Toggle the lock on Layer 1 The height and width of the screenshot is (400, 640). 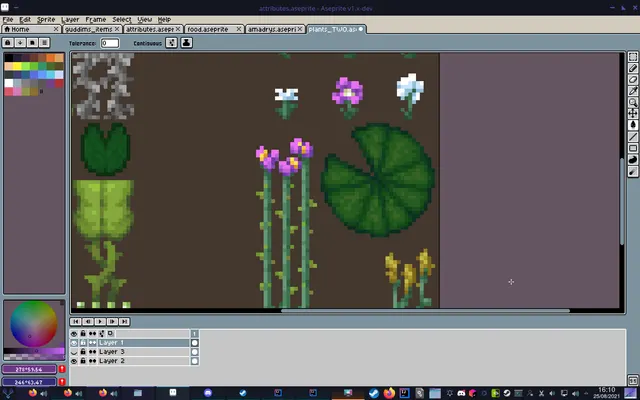83,343
